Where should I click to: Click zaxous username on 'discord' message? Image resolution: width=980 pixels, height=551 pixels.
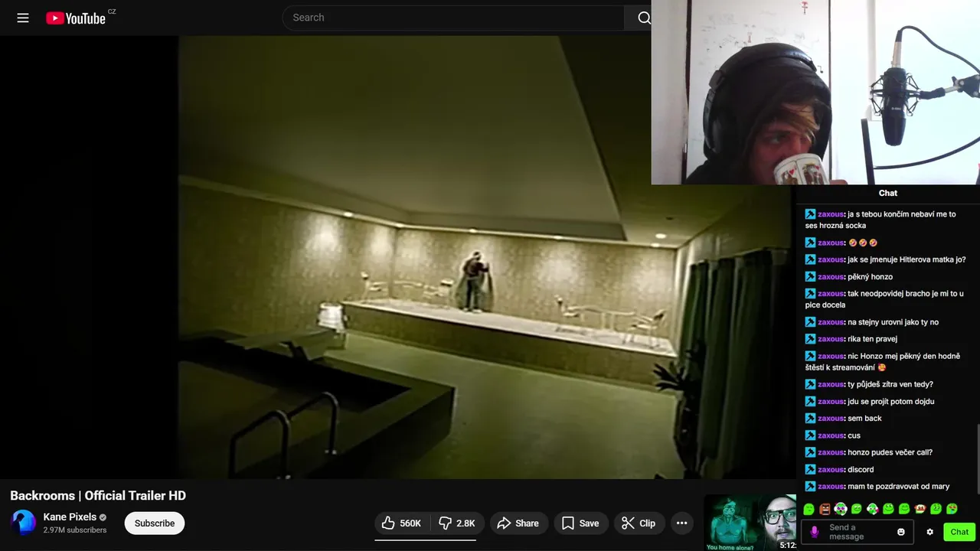tap(831, 470)
